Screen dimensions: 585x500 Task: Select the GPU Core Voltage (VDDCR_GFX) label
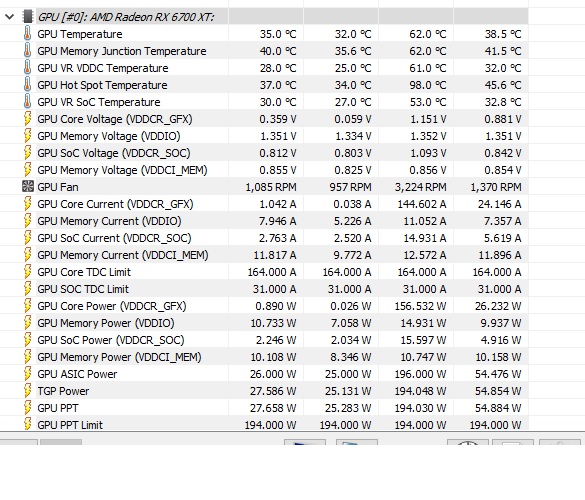point(115,119)
